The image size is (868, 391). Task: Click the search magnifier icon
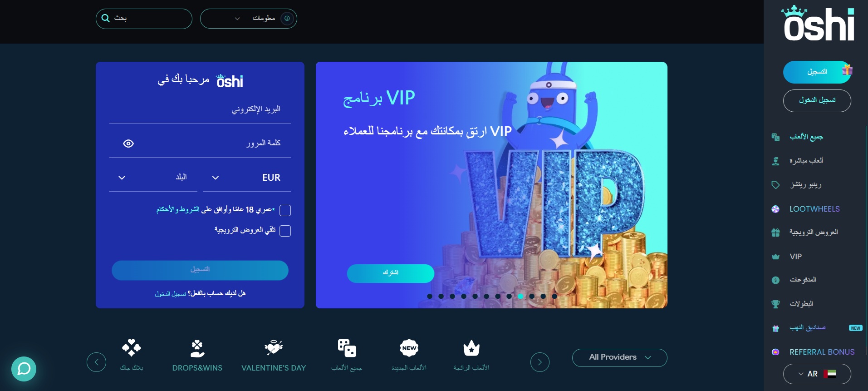tap(106, 18)
